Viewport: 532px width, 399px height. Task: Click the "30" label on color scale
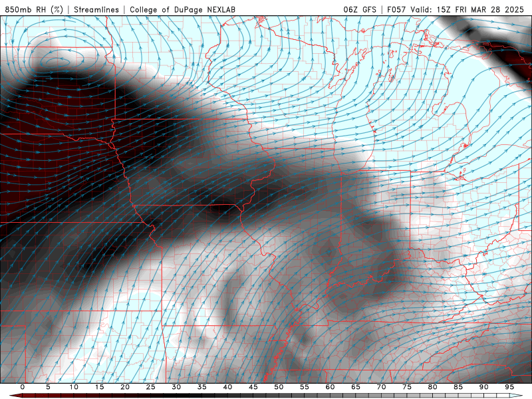coord(176,387)
